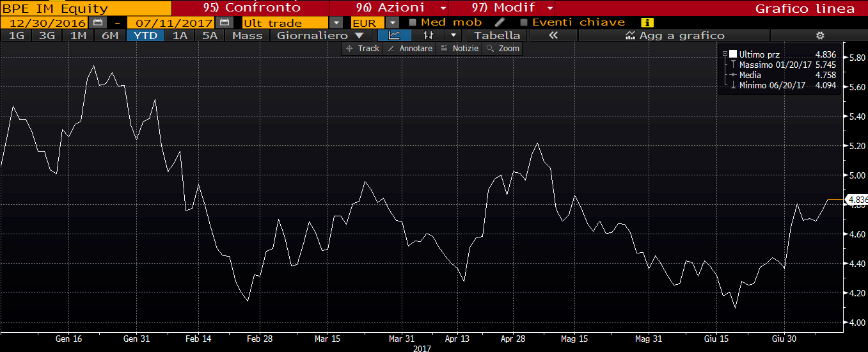Select the 5A time range tab

point(210,35)
